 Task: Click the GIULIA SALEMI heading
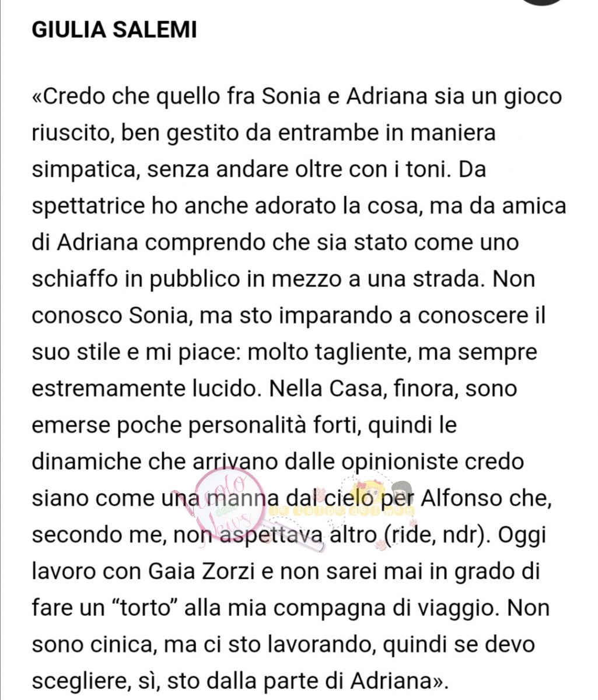(114, 30)
